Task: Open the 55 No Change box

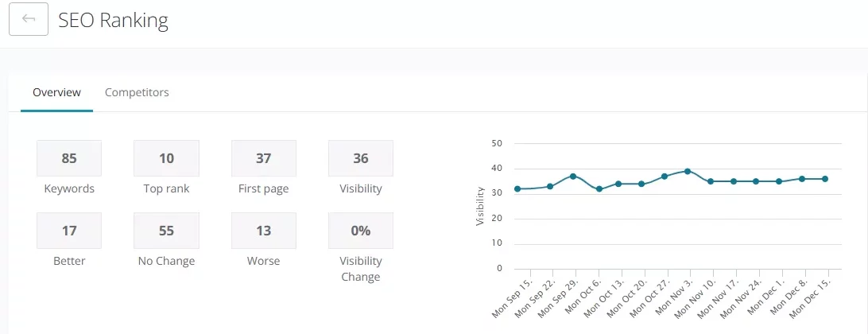Action: pos(166,231)
